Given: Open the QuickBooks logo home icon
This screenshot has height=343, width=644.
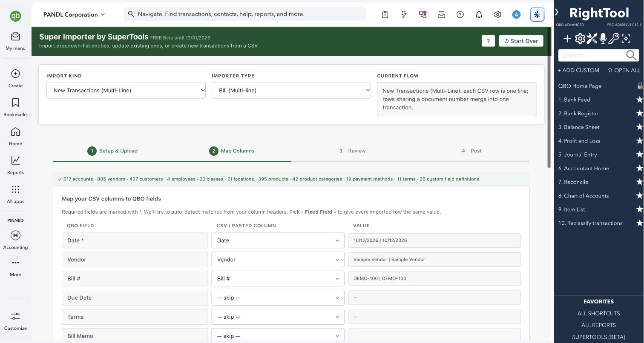Looking at the screenshot, I should click(x=15, y=16).
